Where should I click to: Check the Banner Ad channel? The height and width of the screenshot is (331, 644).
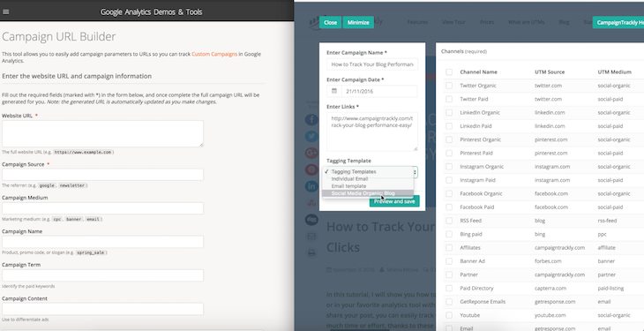click(x=449, y=261)
